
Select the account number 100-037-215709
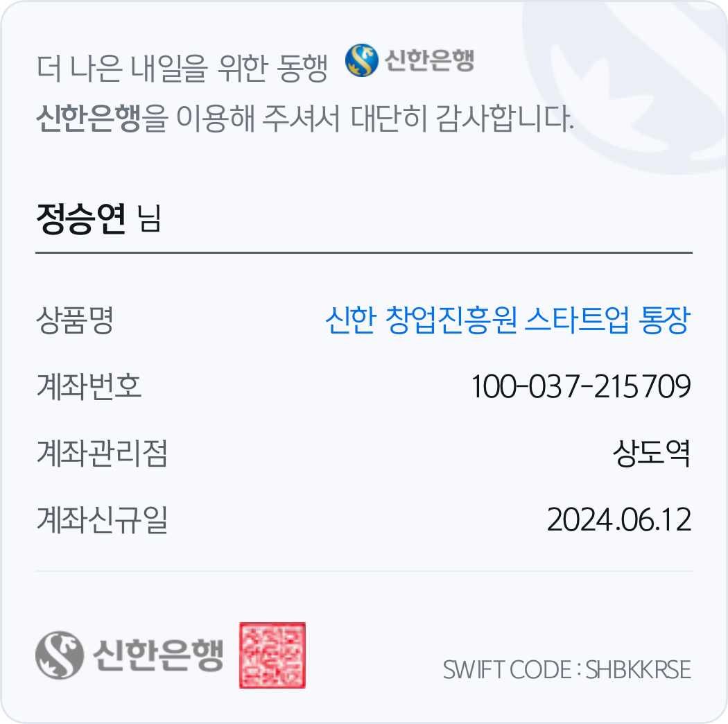pyautogui.click(x=581, y=386)
